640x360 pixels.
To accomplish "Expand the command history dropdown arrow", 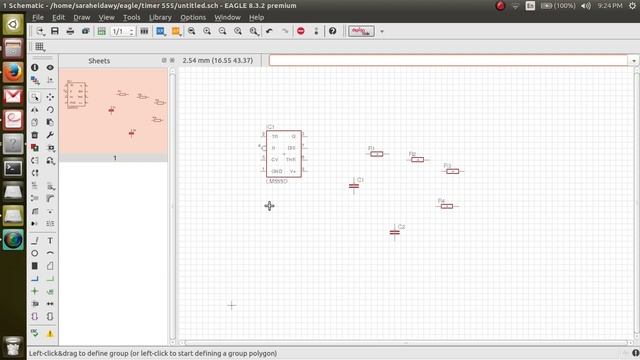I will pos(633,60).
